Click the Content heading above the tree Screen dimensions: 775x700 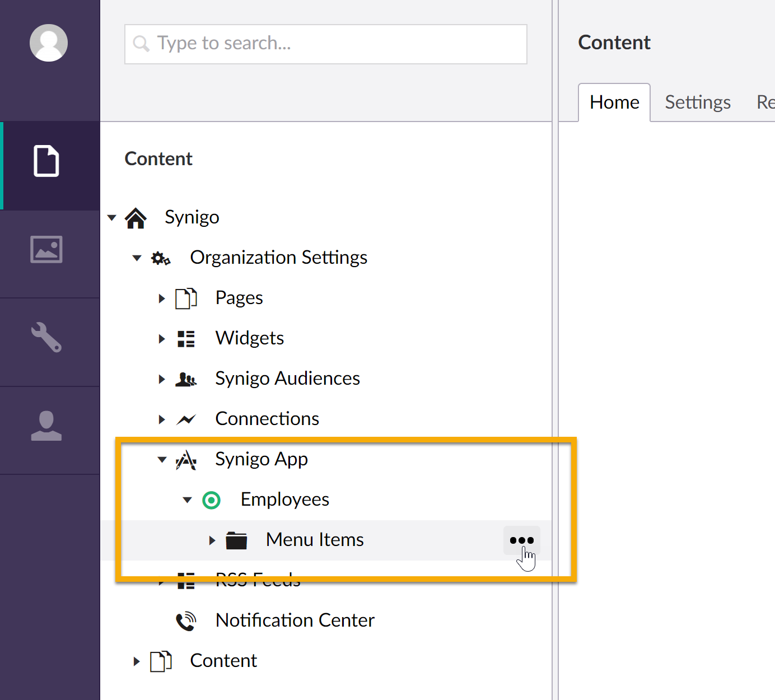158,159
